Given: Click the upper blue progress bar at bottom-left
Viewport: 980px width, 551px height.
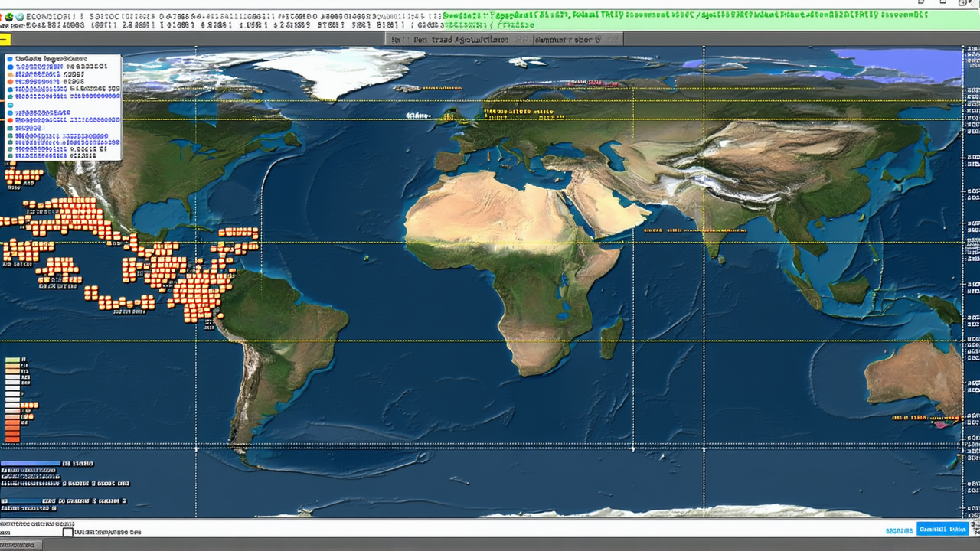Looking at the screenshot, I should (31, 464).
